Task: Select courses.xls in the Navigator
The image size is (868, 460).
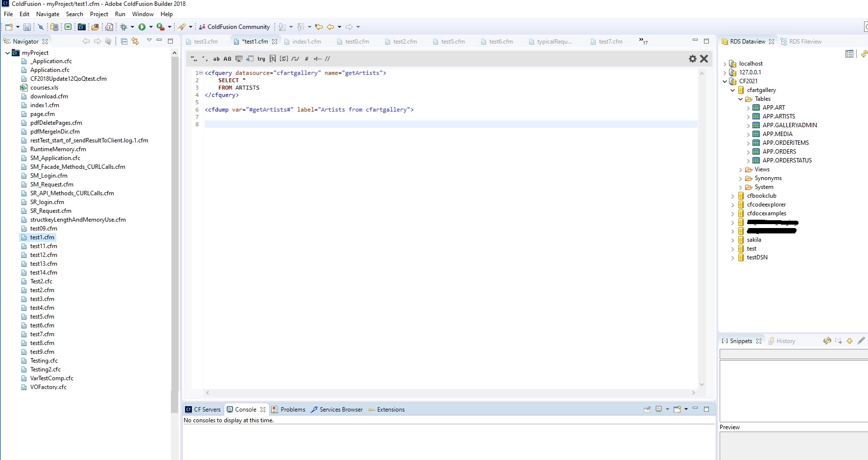Action: 44,88
